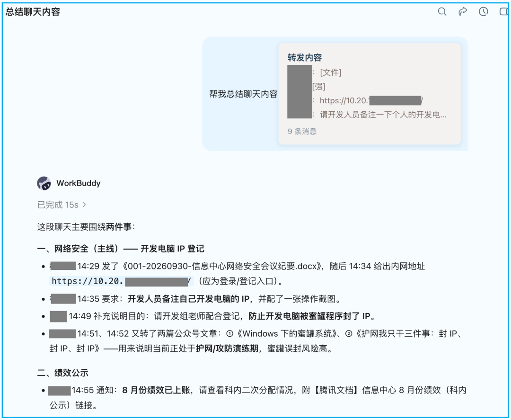Click the 总结聊天内容 conversation title
511x420 pixels.
tap(33, 12)
